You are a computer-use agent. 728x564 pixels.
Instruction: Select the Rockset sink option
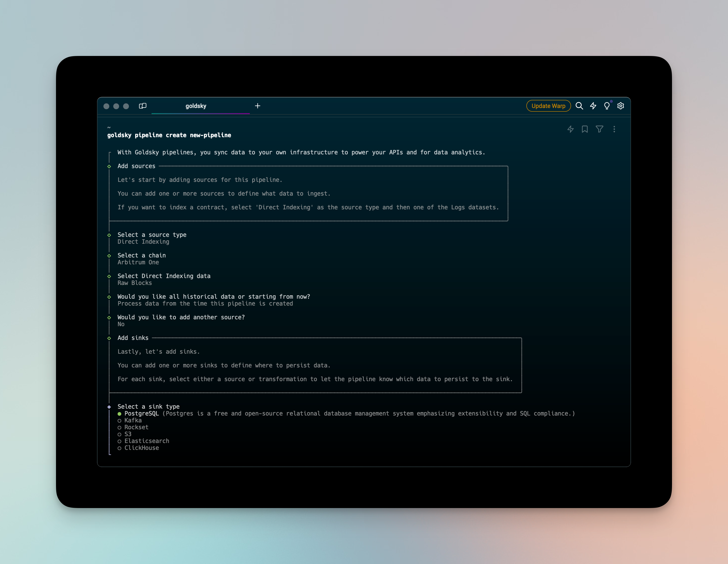click(133, 427)
